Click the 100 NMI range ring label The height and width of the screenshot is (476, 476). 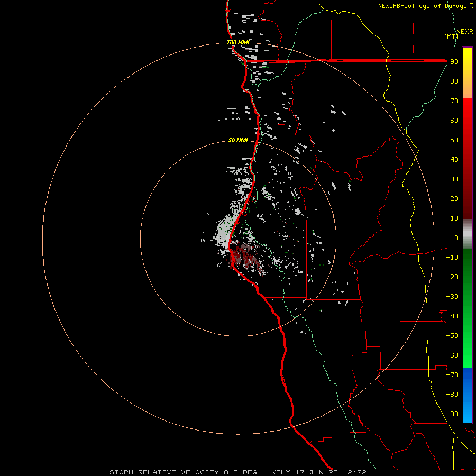238,42
